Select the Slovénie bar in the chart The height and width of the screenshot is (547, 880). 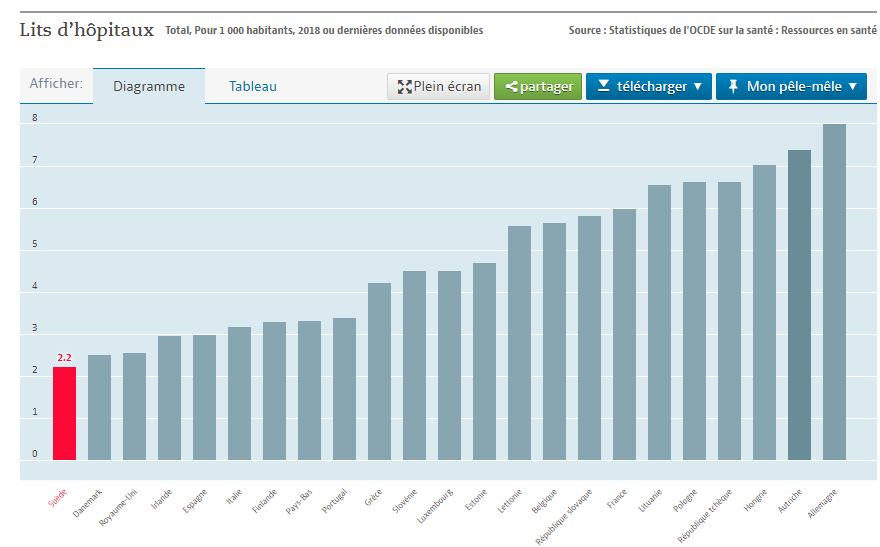414,365
